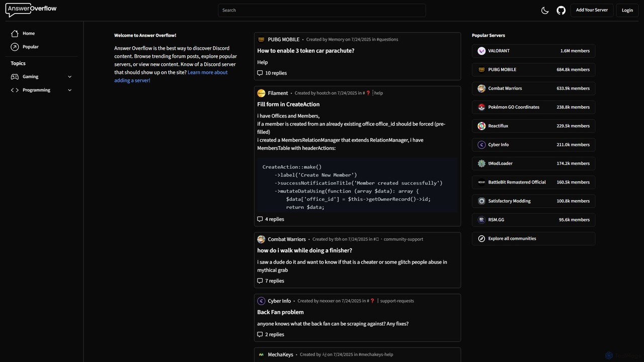This screenshot has width=644, height=362.
Task: Open the Programming topic label
Action: point(36,90)
